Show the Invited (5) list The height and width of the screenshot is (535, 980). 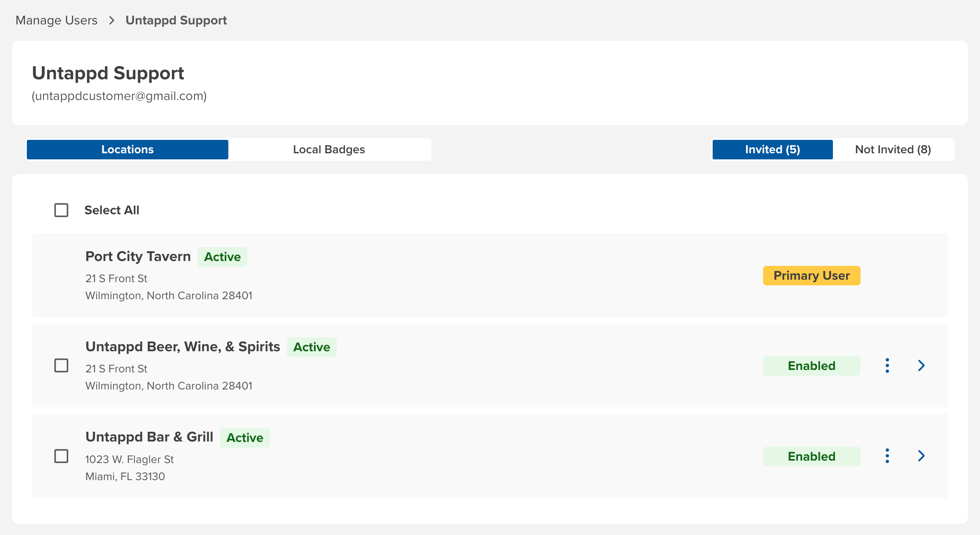(772, 150)
